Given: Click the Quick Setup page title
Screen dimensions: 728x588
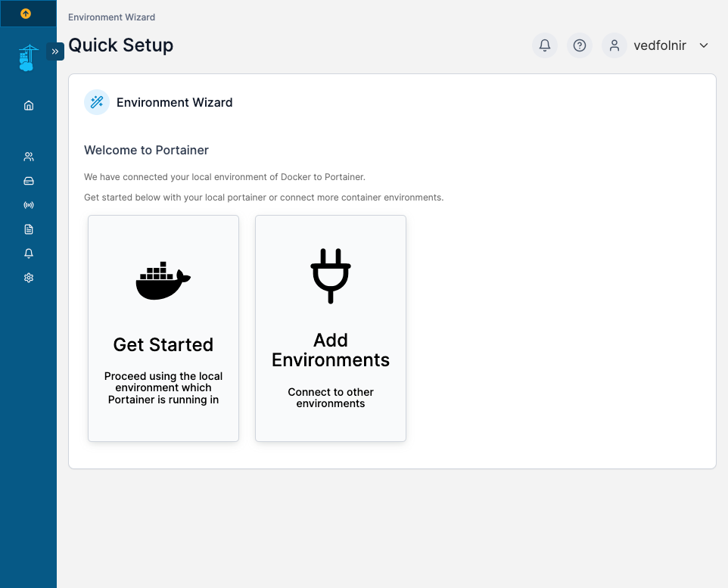Looking at the screenshot, I should click(x=121, y=45).
